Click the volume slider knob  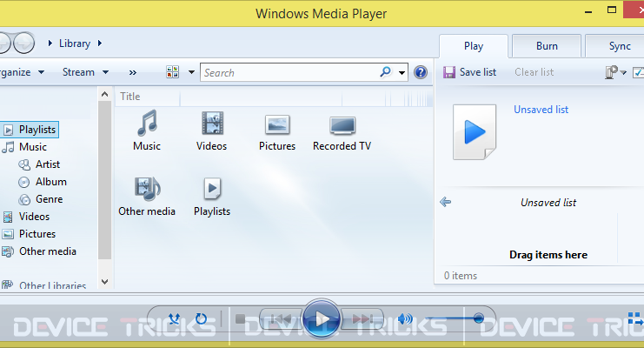pyautogui.click(x=479, y=318)
